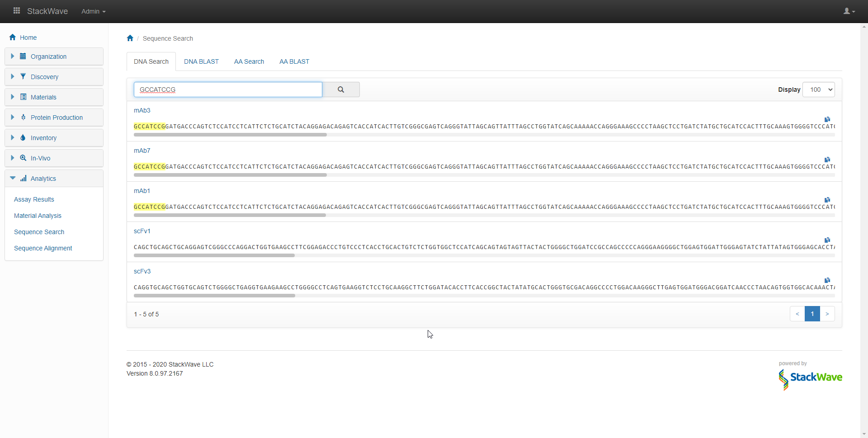Image resolution: width=868 pixels, height=438 pixels.
Task: Copy the mAb7 sequence via its icon
Action: [x=827, y=160]
